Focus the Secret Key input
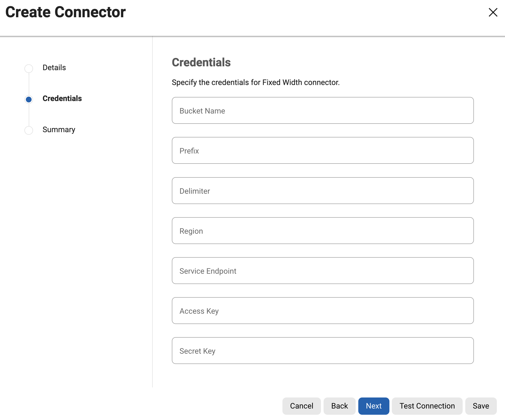 click(322, 351)
